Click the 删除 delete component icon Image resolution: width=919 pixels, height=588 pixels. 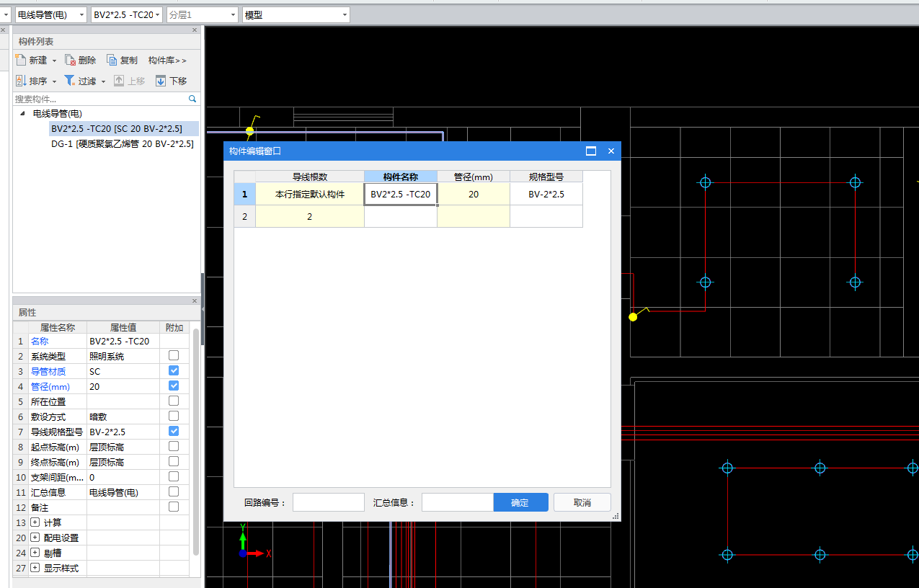coord(70,60)
